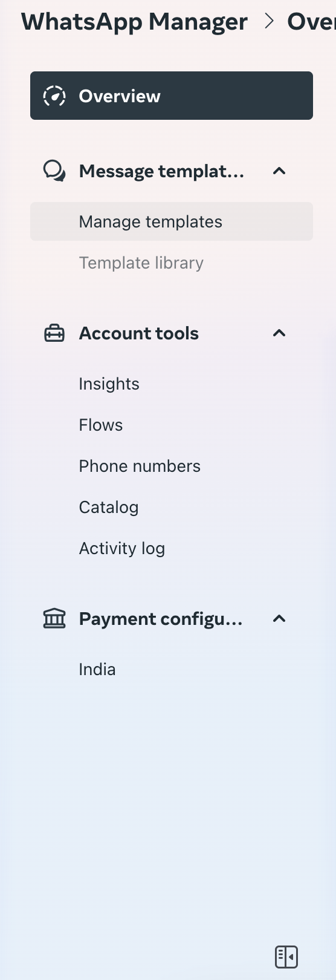The width and height of the screenshot is (336, 980).
Task: Collapse the Message templates section chevron
Action: 279,171
